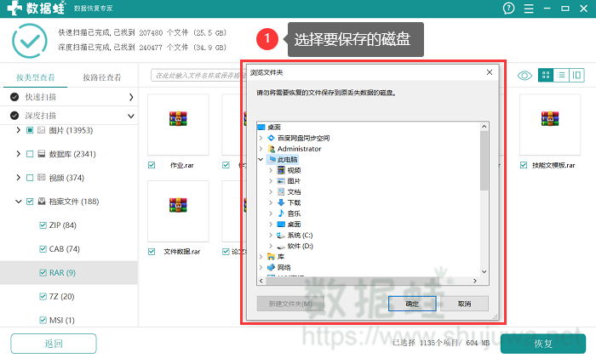Image resolution: width=596 pixels, height=364 pixels.
Task: Select the root 桌面 tree node
Action: 273,128
